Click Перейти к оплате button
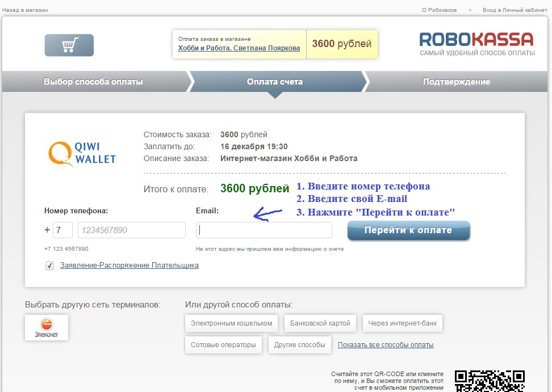 click(x=408, y=230)
